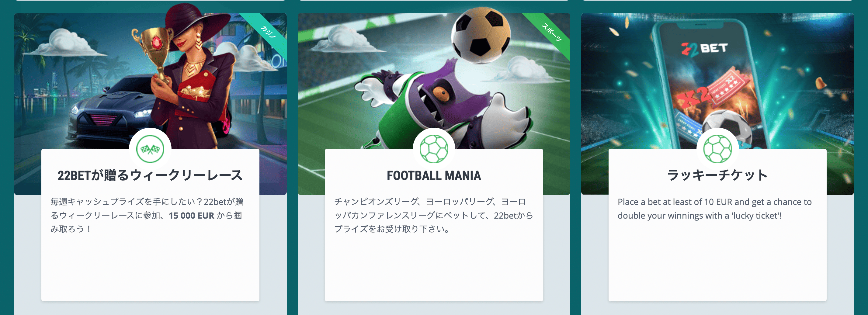The width and height of the screenshot is (868, 315).
Task: Click the カジノ corner ribbon badge
Action: click(268, 31)
